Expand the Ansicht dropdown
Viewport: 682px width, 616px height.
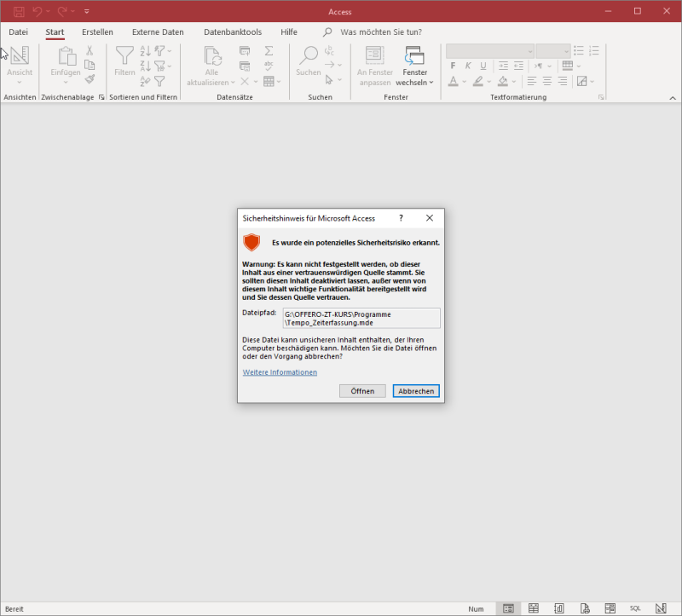tap(19, 82)
